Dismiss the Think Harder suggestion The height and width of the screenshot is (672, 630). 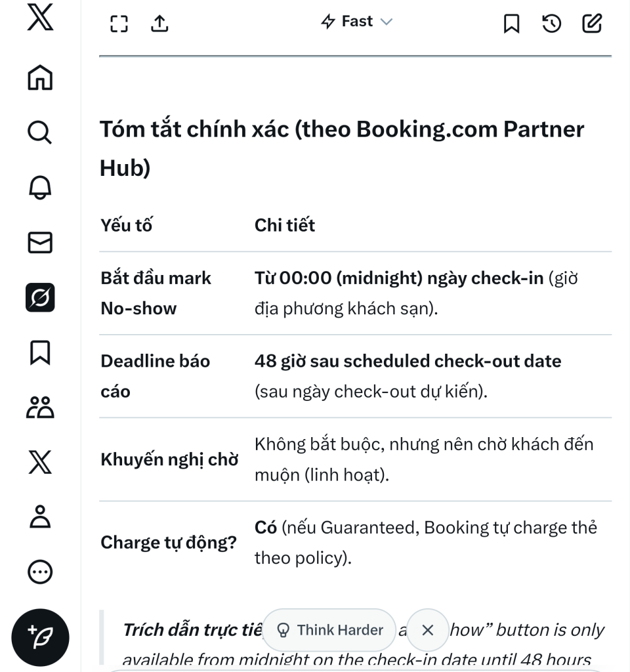point(427,630)
